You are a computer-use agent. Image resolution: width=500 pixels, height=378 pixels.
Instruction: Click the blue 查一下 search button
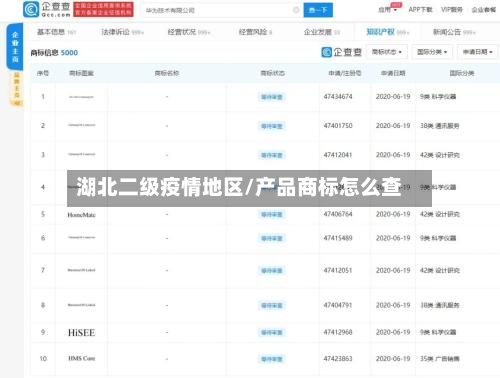pyautogui.click(x=318, y=10)
